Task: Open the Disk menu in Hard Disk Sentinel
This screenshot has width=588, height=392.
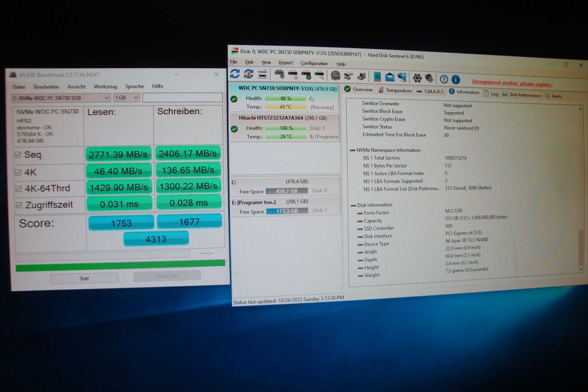Action: tap(249, 62)
